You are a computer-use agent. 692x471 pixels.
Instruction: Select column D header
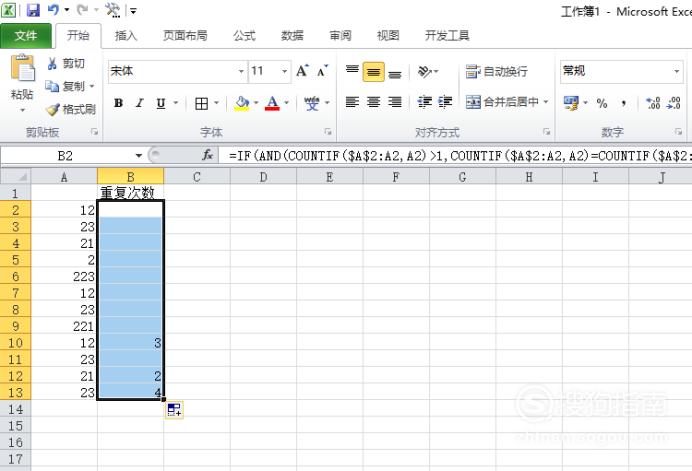263,177
